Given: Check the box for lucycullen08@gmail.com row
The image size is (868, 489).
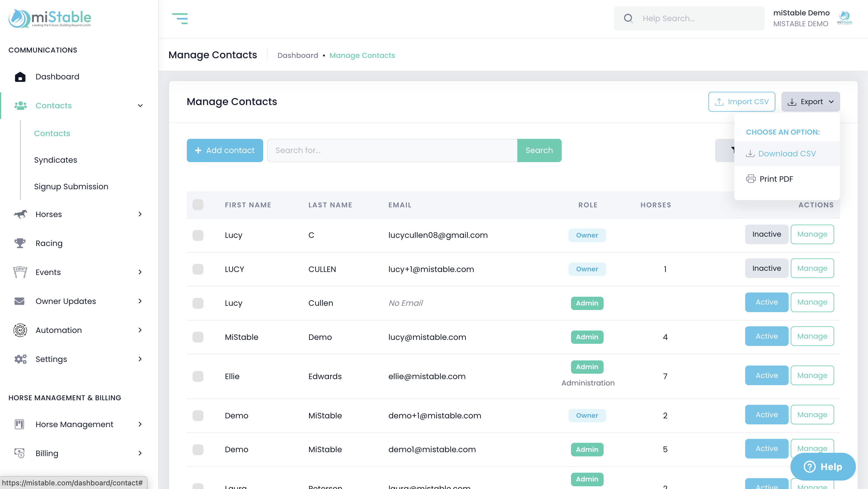Looking at the screenshot, I should coord(198,235).
